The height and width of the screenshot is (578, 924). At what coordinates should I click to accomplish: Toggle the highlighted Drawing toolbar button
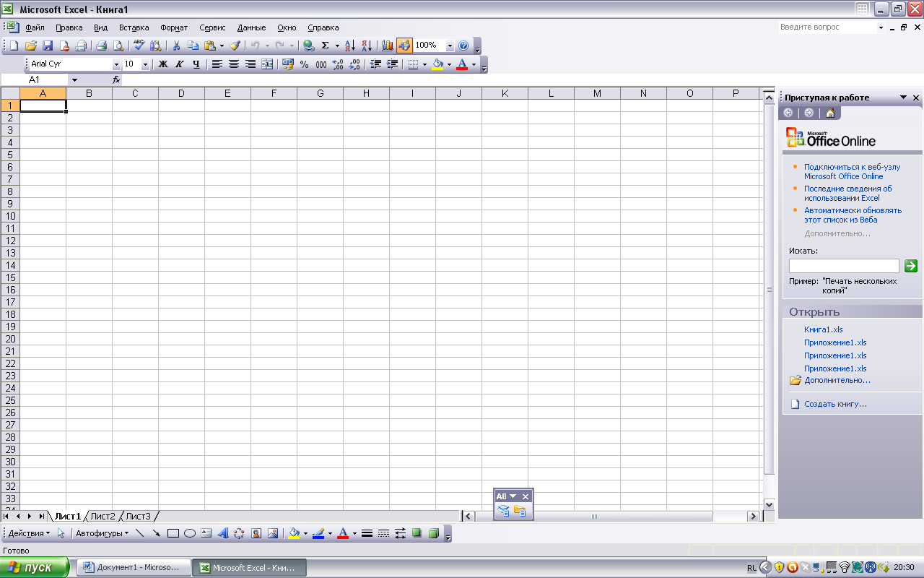coord(404,46)
